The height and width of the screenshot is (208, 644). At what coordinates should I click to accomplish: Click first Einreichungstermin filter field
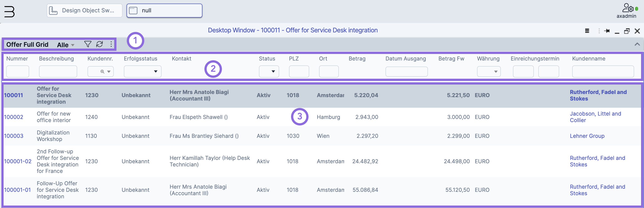[x=523, y=72]
